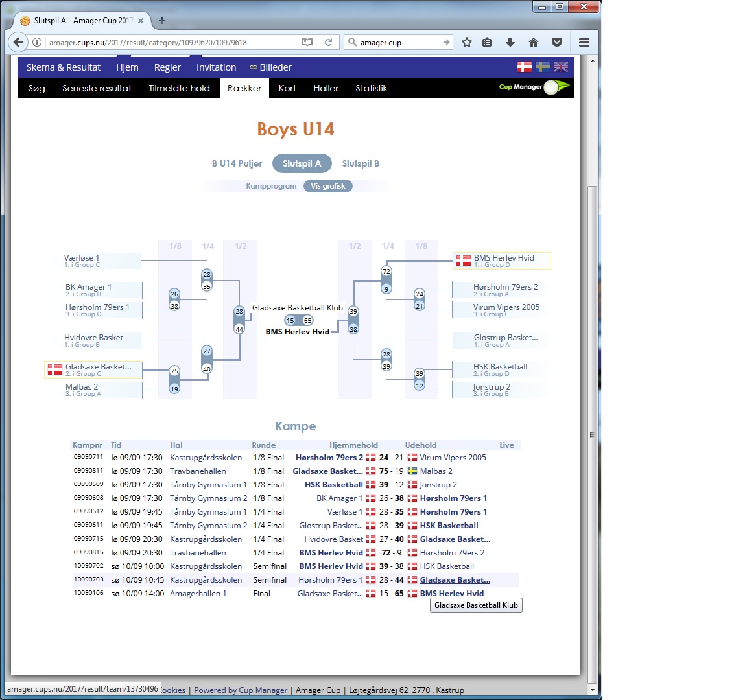The image size is (747, 700).
Task: Toggle to Kampprogram view
Action: (x=271, y=186)
